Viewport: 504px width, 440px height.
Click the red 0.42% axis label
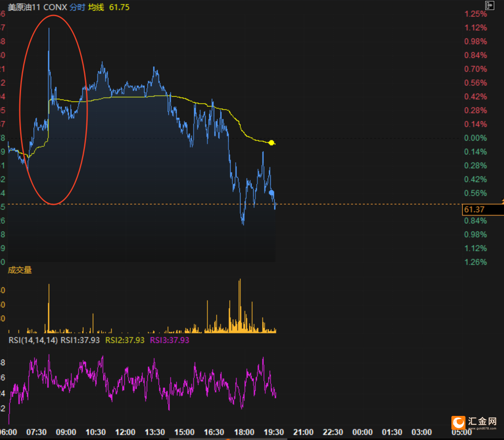476,97
